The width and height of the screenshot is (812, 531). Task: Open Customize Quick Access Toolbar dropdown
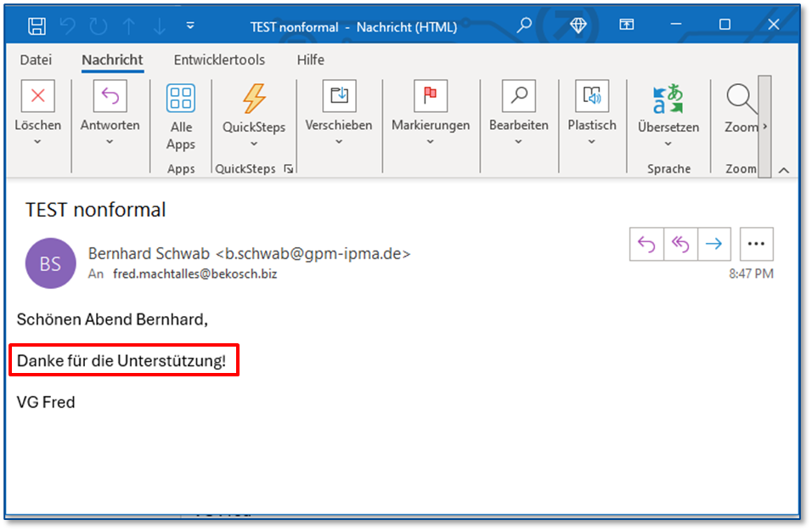(x=190, y=25)
